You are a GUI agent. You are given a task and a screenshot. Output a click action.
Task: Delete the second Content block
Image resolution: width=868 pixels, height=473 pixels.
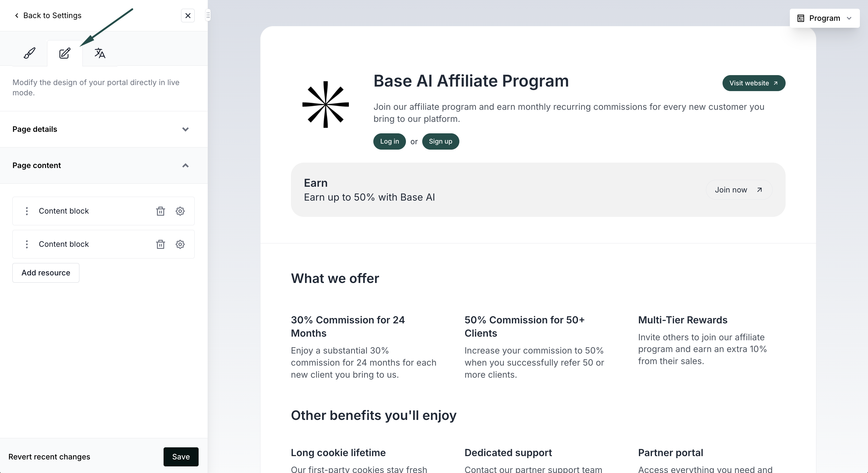point(160,244)
